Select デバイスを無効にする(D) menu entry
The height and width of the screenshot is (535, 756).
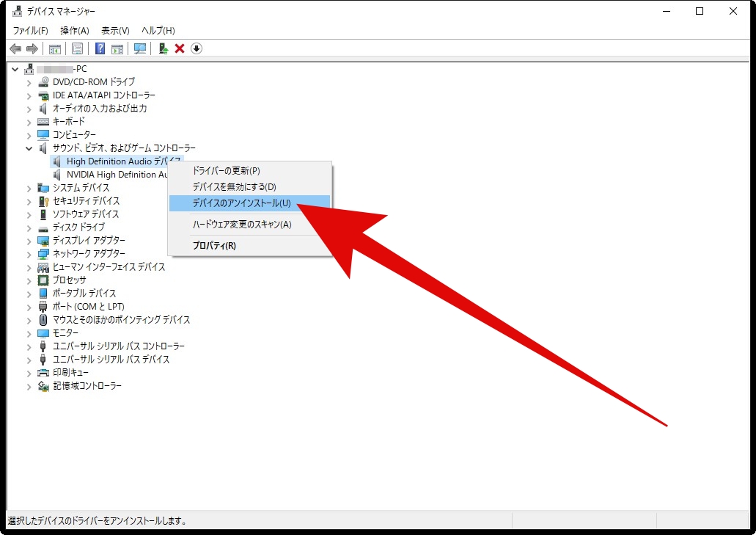click(x=234, y=187)
